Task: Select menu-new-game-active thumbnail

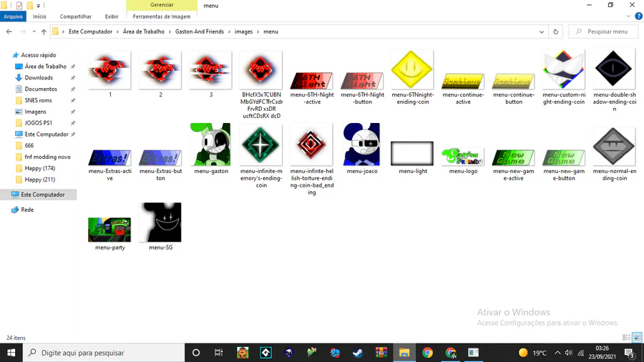Action: click(513, 157)
